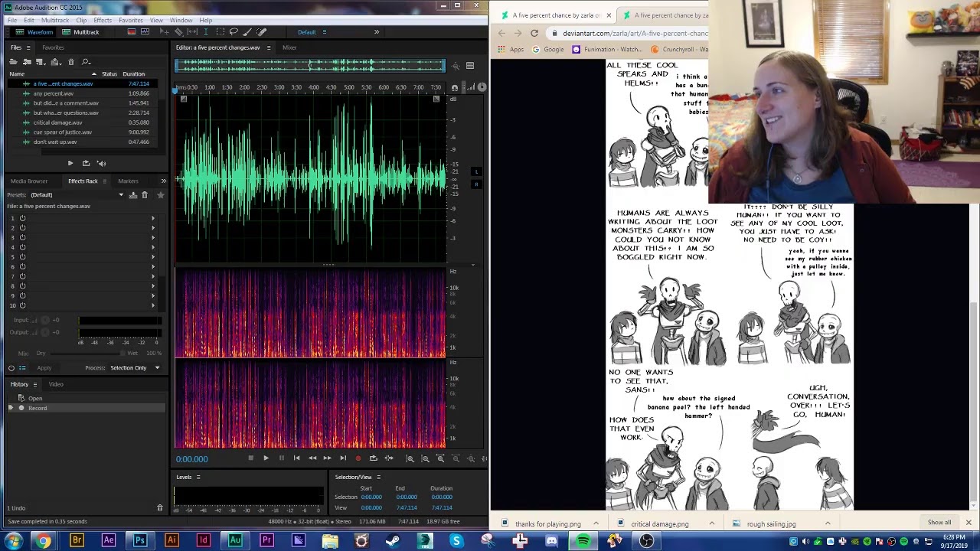Stop playback in transport controls
Viewport: 980px width, 551px height.
click(250, 458)
